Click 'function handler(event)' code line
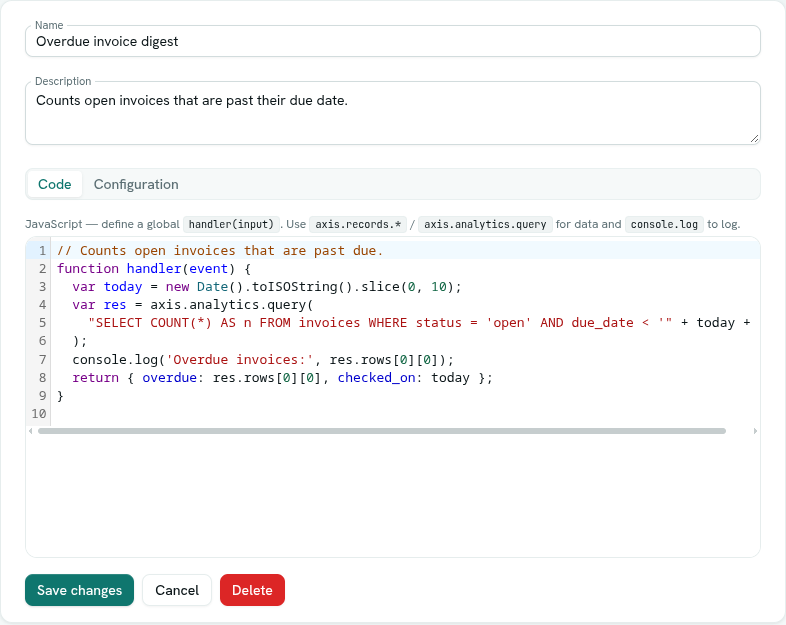The image size is (786, 625). [x=153, y=269]
